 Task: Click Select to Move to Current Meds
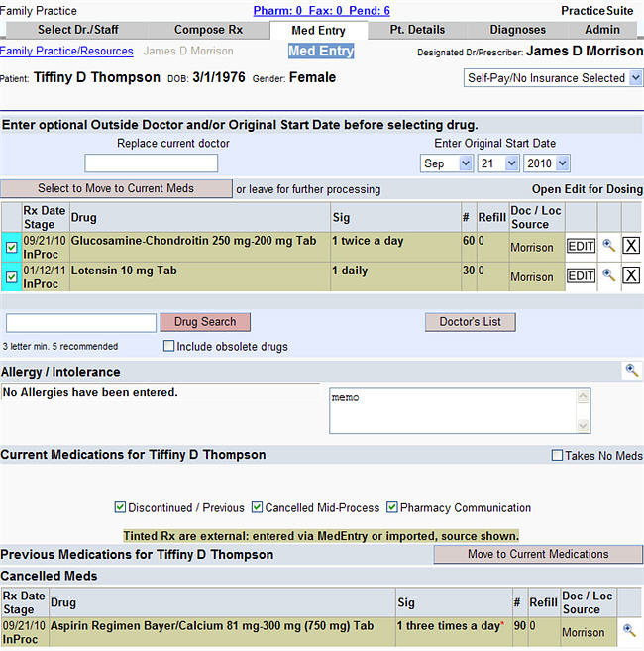tap(116, 188)
